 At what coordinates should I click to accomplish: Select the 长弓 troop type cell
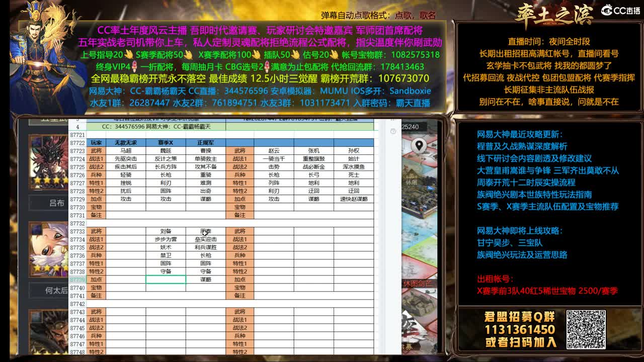click(314, 175)
